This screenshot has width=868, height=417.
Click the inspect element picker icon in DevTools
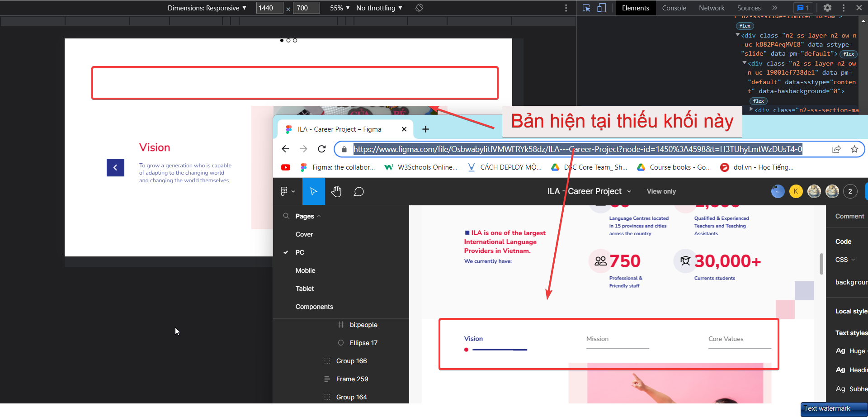coord(586,8)
